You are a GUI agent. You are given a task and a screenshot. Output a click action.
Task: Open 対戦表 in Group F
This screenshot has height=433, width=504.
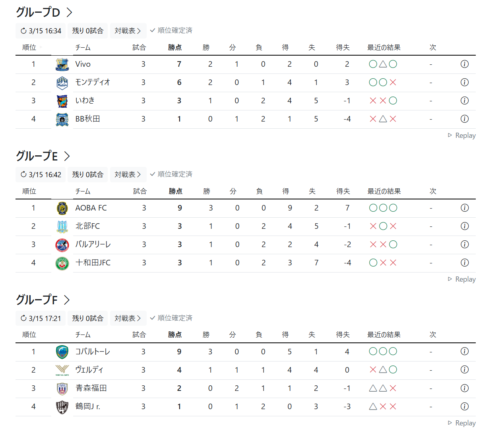pos(128,318)
